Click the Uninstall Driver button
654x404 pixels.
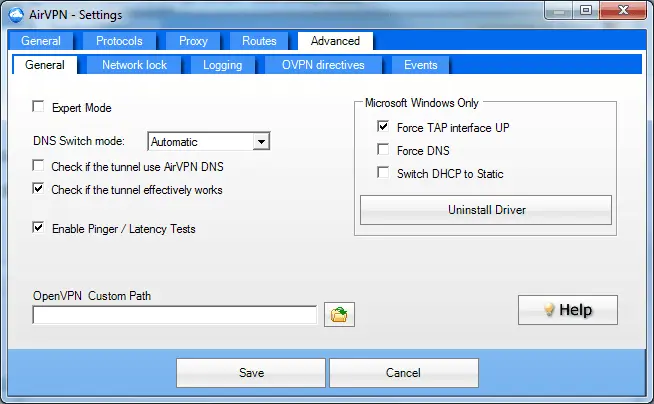486,210
